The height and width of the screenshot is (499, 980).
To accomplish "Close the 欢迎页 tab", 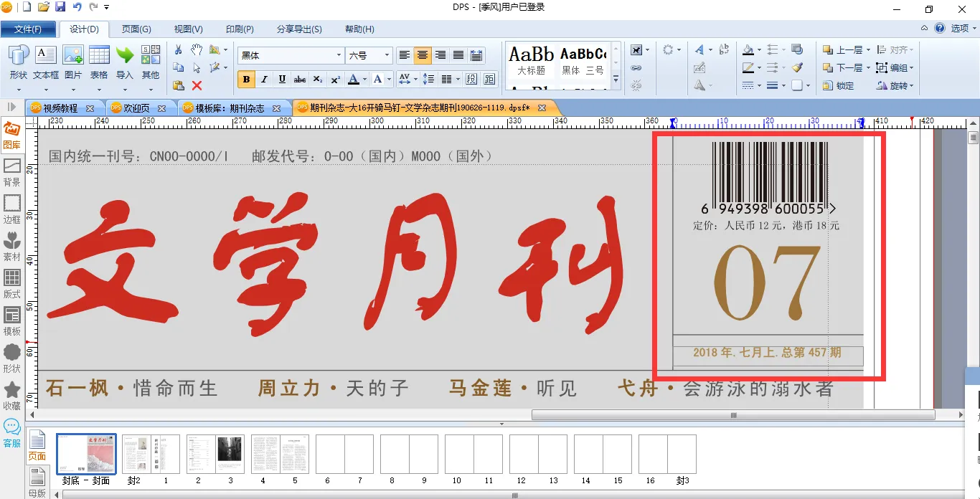I will click(162, 108).
